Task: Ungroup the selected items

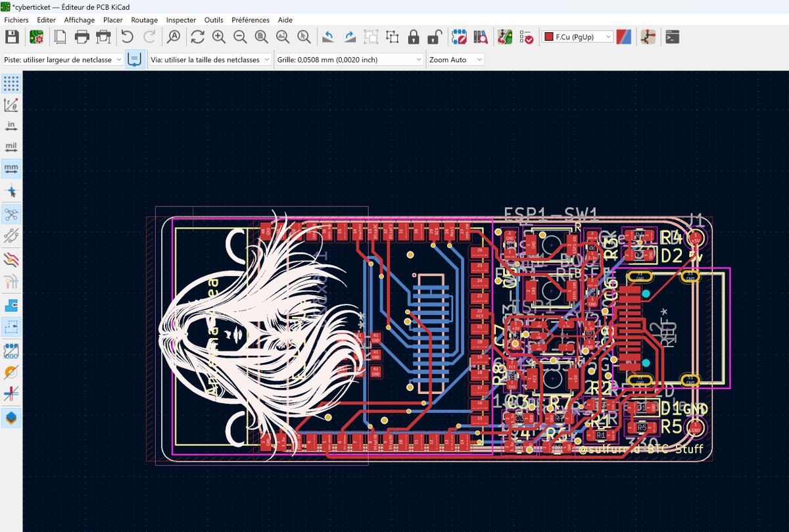Action: coord(393,37)
